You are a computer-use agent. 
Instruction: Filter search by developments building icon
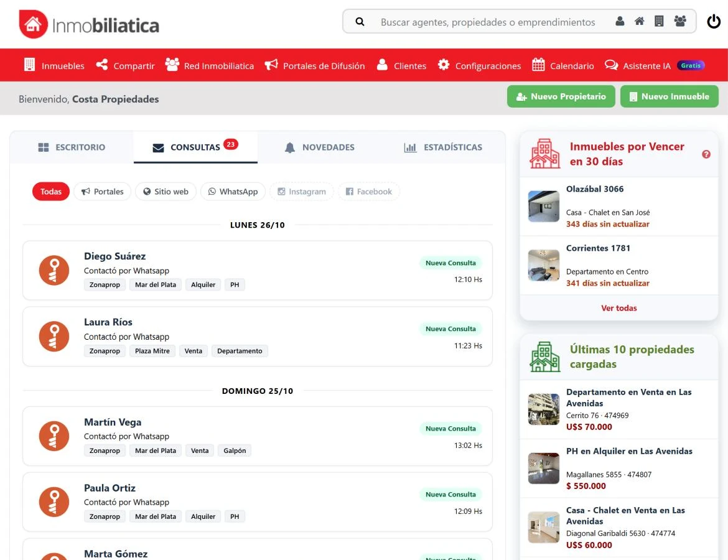click(659, 21)
